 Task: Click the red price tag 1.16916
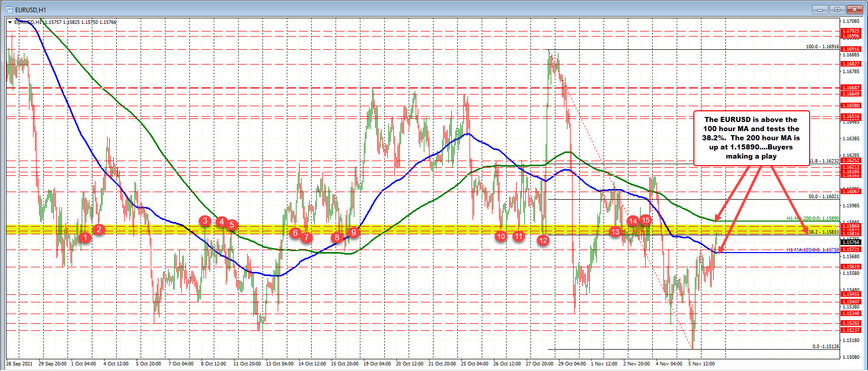point(851,49)
